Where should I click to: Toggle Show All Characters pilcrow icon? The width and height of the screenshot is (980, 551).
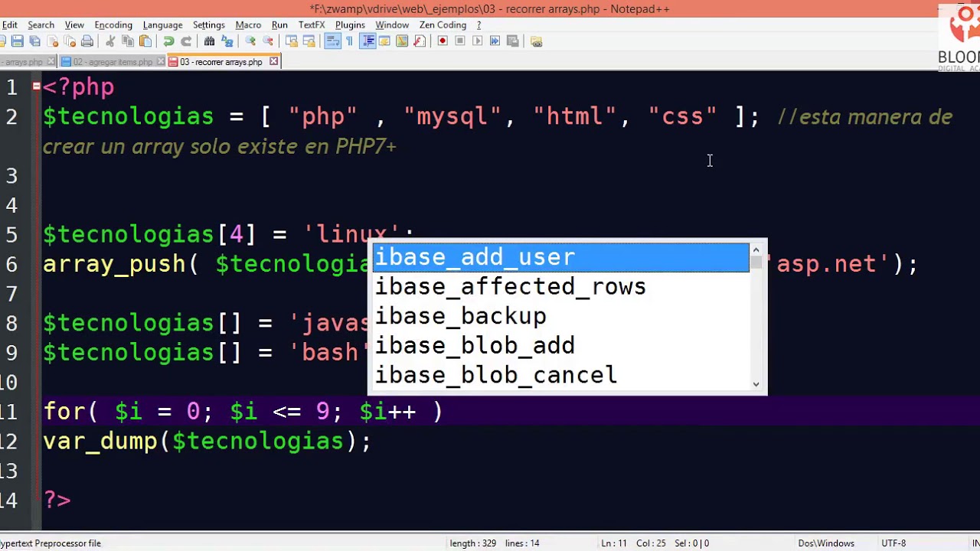tap(350, 41)
